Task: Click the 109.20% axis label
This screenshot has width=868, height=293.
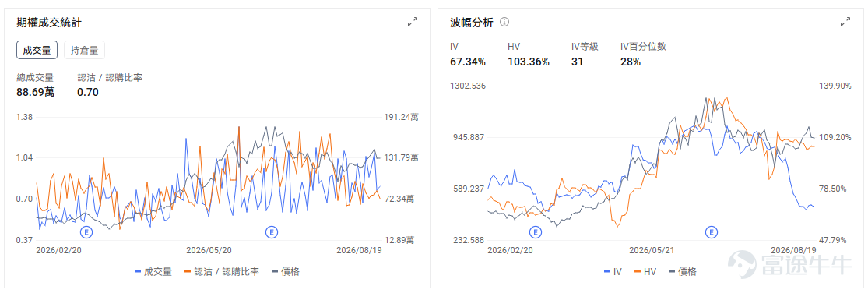Action: [x=834, y=137]
